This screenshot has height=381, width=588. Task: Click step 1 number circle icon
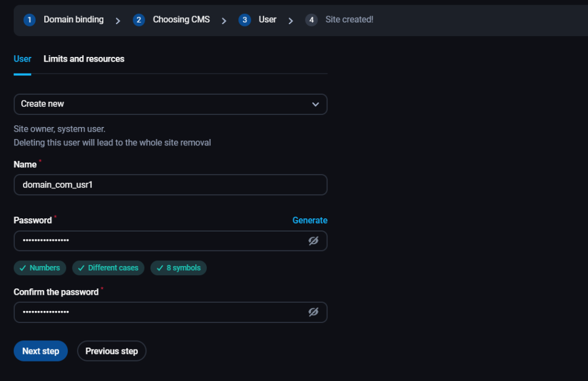[x=29, y=20]
